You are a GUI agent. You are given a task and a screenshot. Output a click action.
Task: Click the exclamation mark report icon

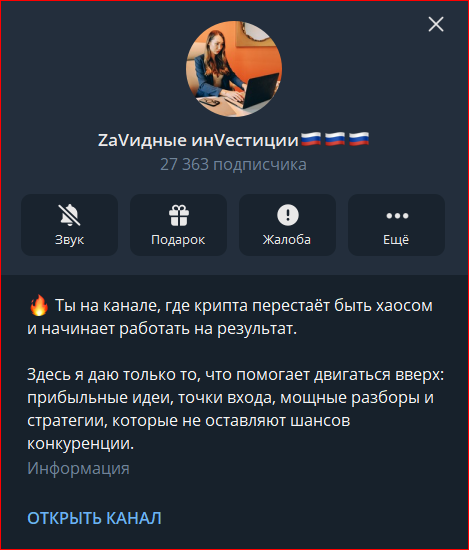288,215
